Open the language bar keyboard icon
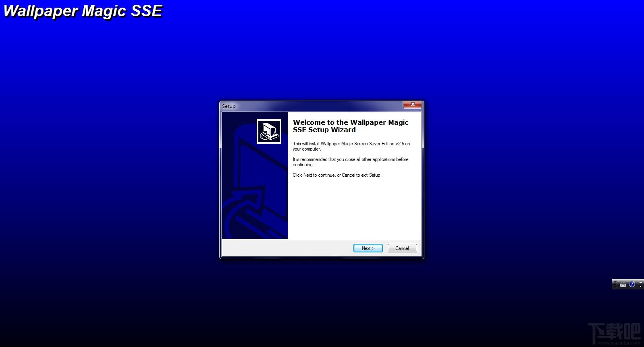The width and height of the screenshot is (644, 347). (x=623, y=285)
